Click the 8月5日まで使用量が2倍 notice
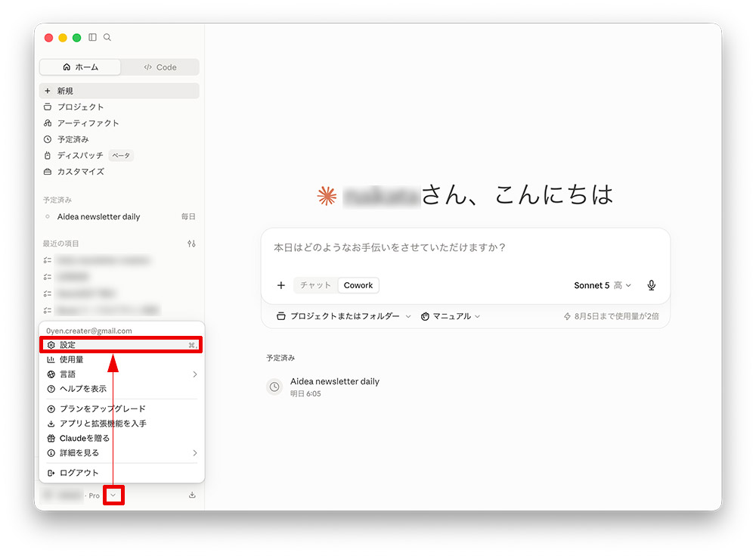Image resolution: width=756 pixels, height=556 pixels. coord(612,316)
